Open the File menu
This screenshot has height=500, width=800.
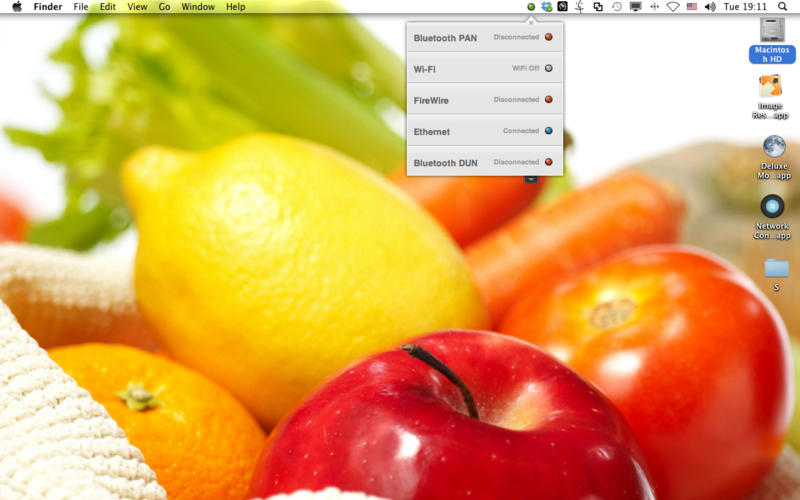click(81, 7)
